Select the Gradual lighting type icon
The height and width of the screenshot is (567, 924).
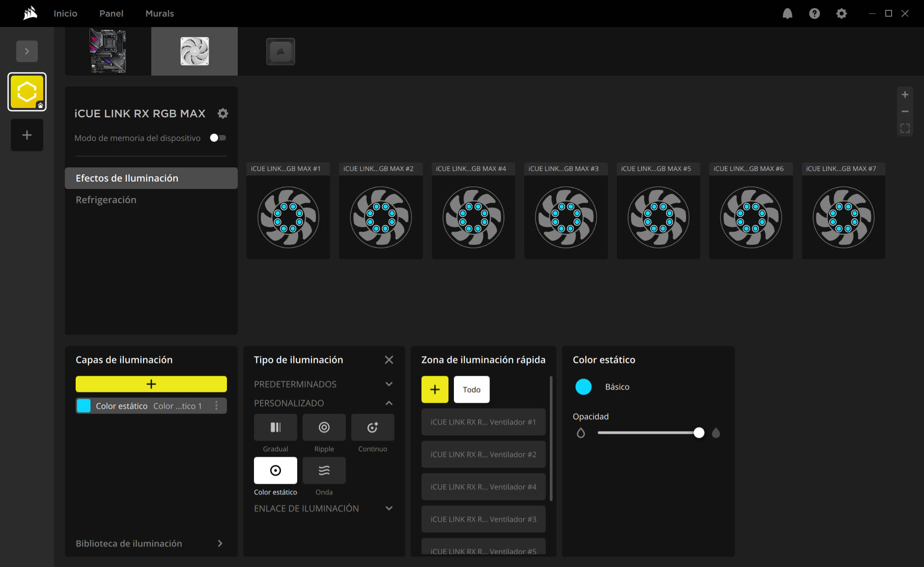276,427
